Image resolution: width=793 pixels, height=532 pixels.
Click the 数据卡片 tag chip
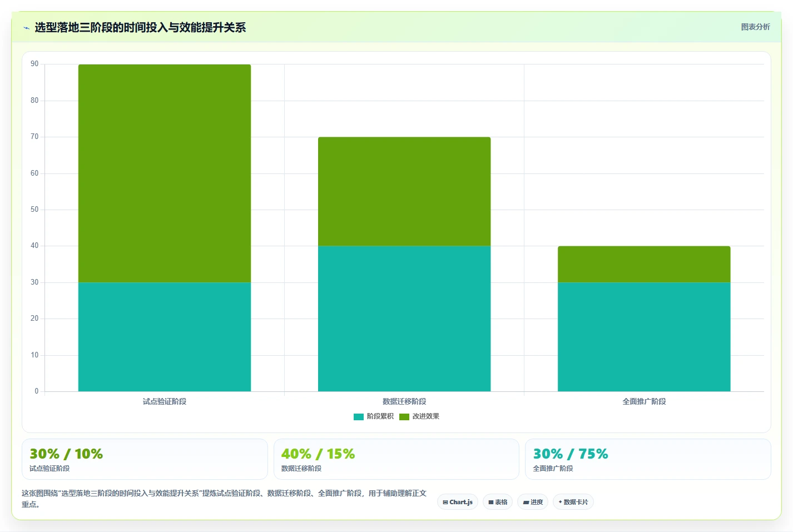click(x=573, y=502)
